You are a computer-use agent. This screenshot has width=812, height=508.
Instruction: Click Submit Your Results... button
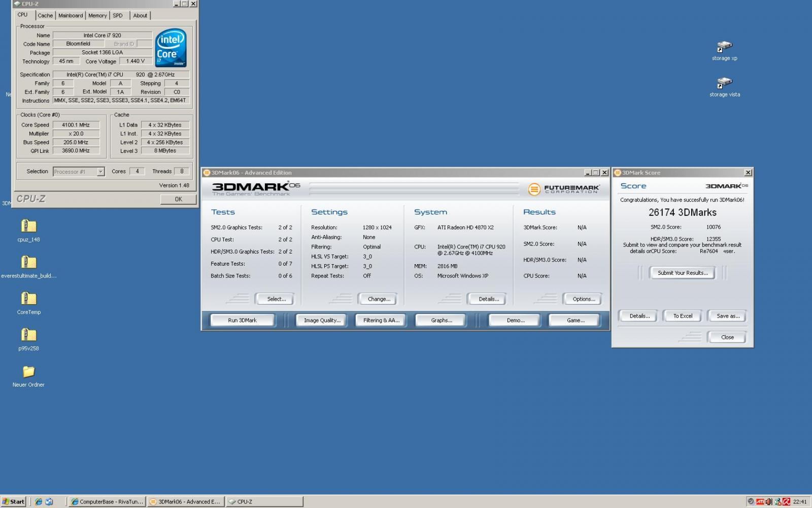(683, 273)
